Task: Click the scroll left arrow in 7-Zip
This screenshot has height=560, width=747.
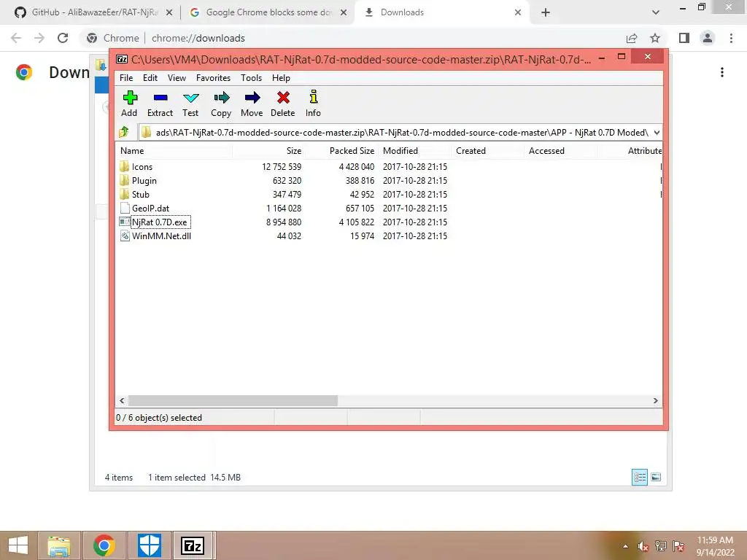Action: 122,401
